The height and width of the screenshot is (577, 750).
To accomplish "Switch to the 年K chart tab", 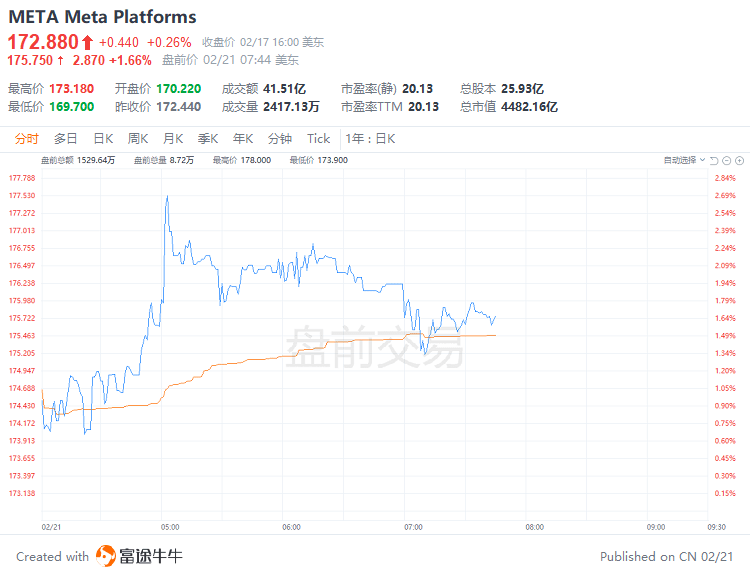I will click(x=243, y=139).
